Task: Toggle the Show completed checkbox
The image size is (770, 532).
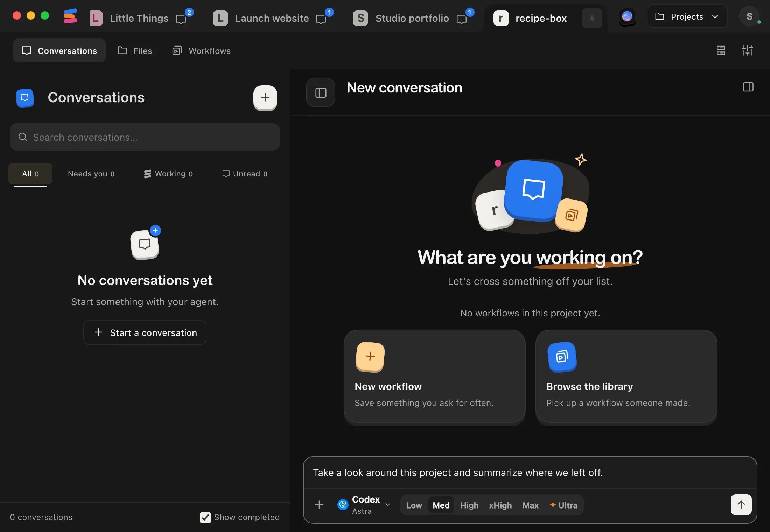Action: tap(205, 517)
